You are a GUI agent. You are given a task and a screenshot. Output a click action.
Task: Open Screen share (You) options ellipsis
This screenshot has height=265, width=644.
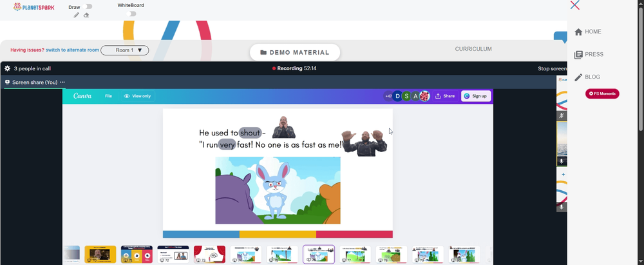[x=62, y=83]
